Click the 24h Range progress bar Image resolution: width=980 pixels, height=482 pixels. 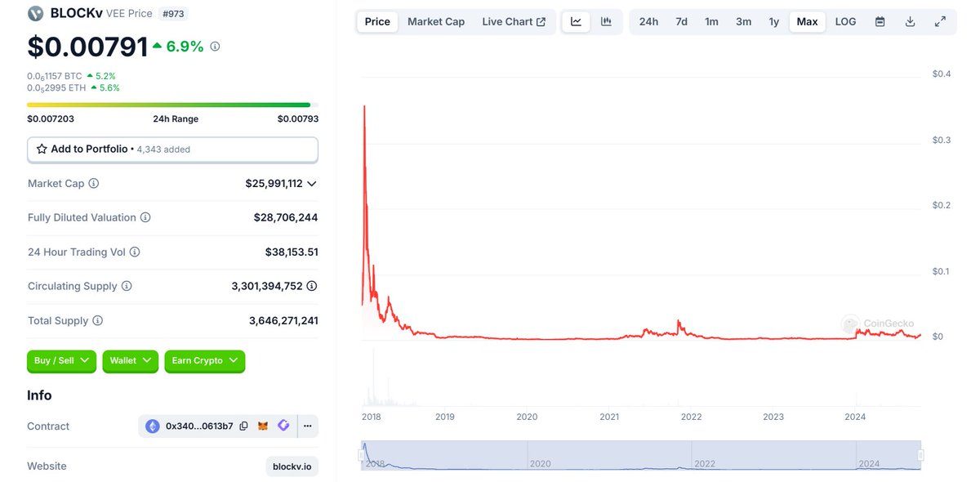pyautogui.click(x=172, y=105)
